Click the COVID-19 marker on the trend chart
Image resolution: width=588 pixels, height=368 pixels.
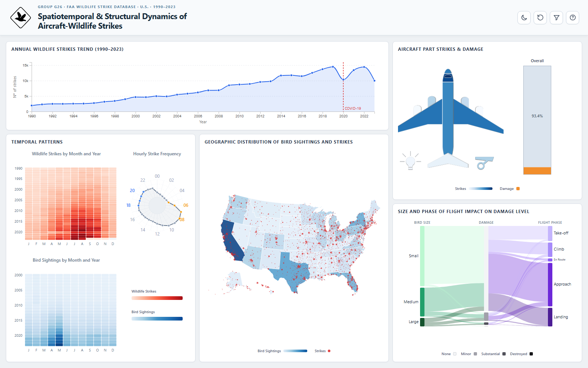(353, 109)
